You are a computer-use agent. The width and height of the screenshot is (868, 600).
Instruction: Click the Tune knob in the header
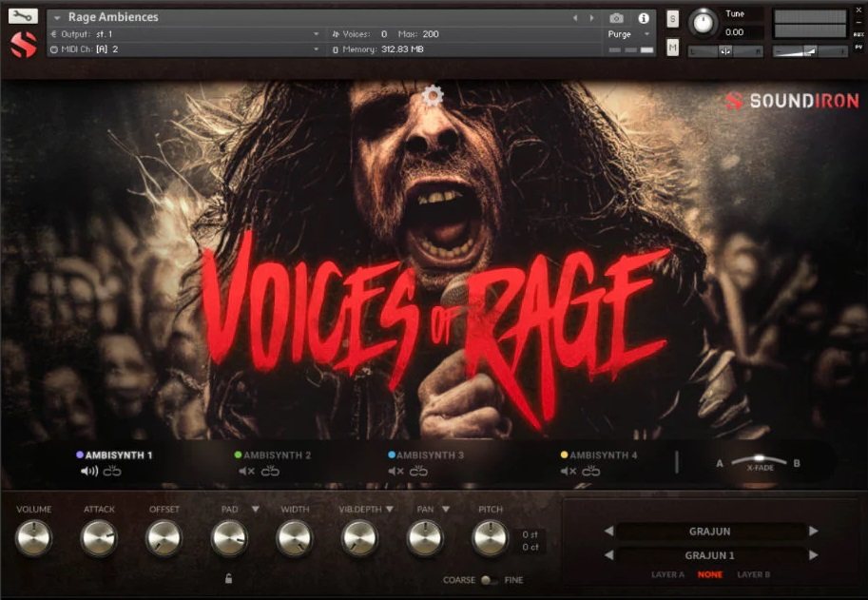(x=703, y=23)
